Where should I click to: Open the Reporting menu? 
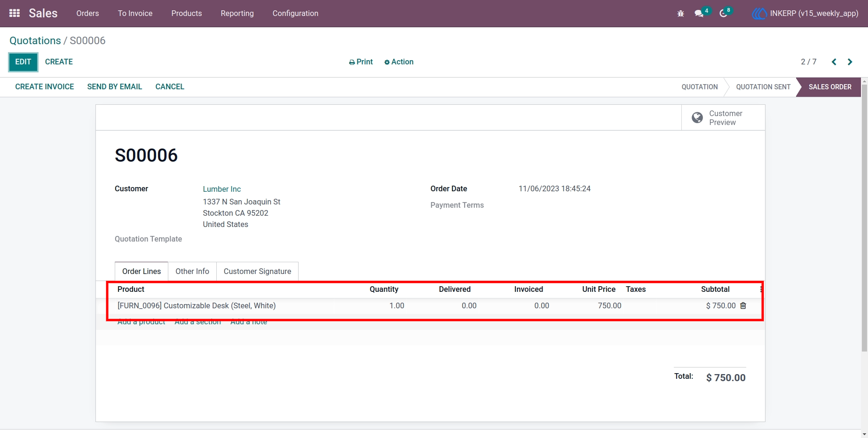point(237,14)
